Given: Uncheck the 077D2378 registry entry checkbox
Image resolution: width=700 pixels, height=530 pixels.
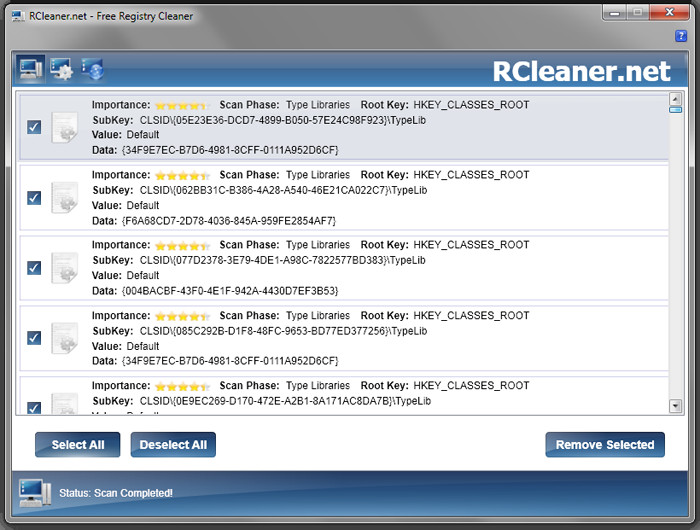Looking at the screenshot, I should (34, 267).
